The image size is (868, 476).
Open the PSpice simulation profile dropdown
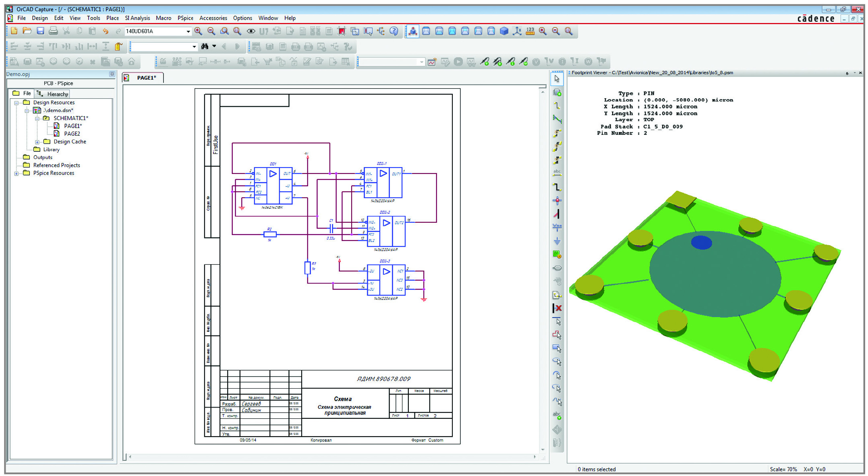[x=421, y=62]
